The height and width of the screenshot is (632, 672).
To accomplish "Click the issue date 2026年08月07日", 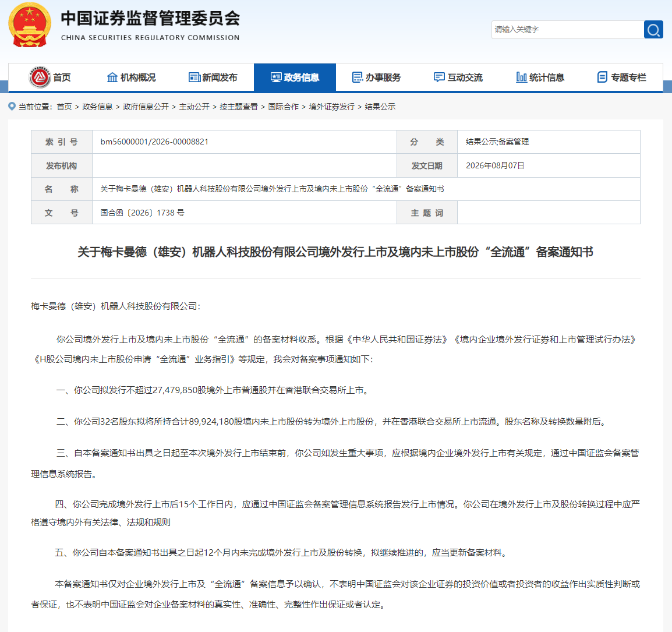I will pyautogui.click(x=495, y=165).
